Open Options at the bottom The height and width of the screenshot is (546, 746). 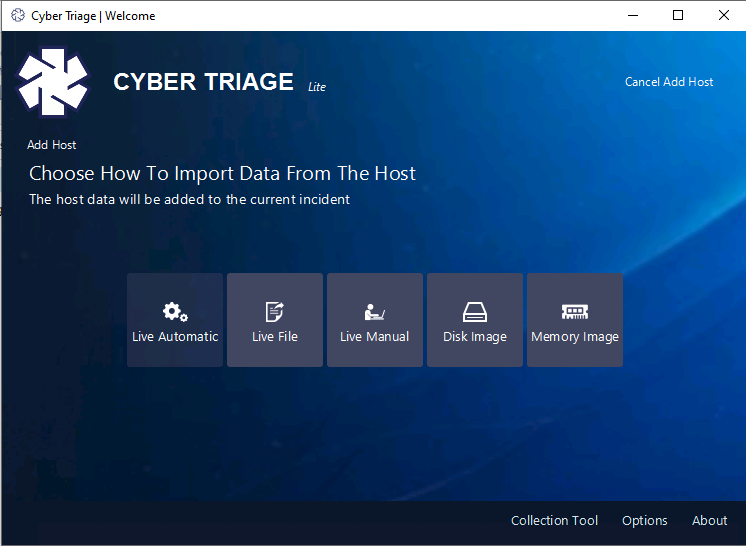pyautogui.click(x=645, y=521)
